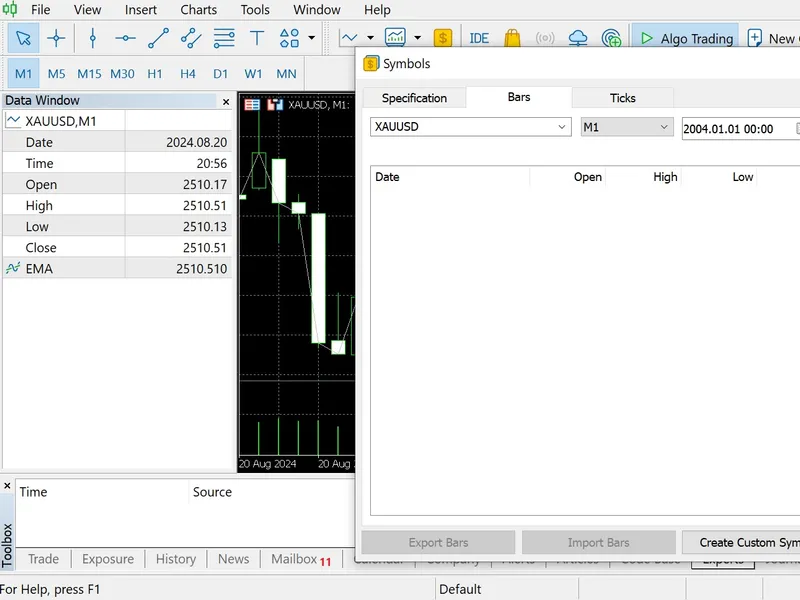Open the Market shopping bag icon

point(512,38)
